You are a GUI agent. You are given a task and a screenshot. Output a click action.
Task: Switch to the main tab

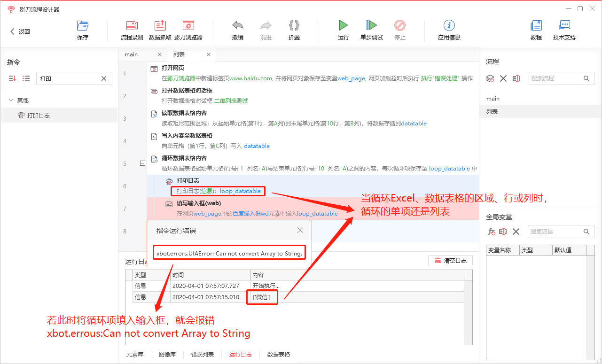pos(131,54)
